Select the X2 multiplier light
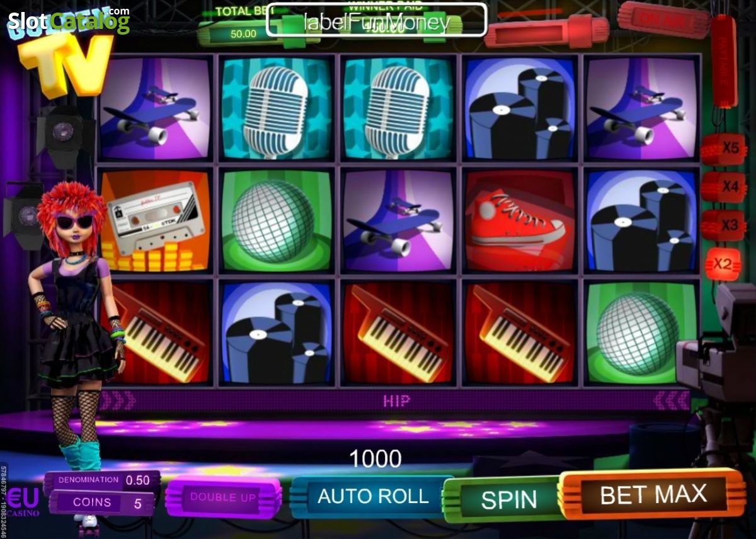 pyautogui.click(x=723, y=264)
